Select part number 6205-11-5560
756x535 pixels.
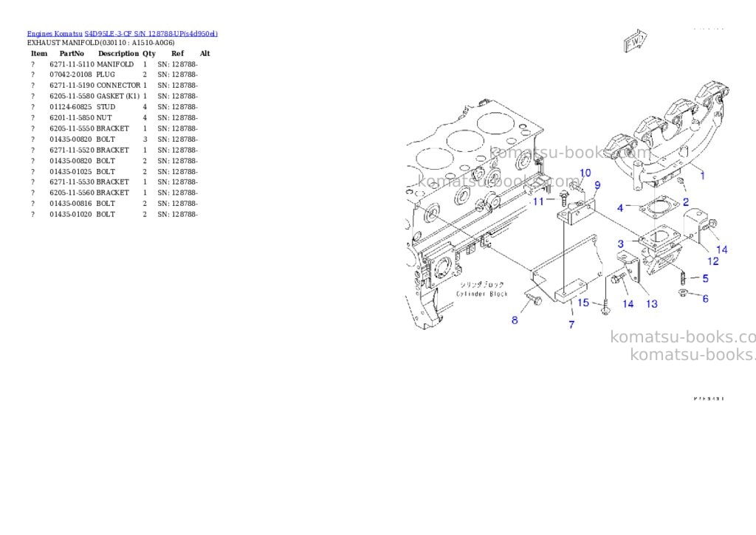(x=72, y=193)
